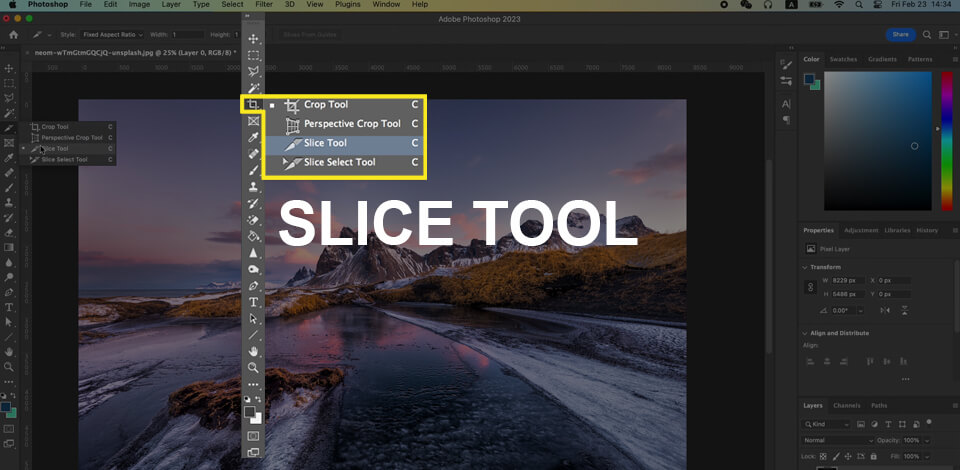Click the Color panel foreground swatch
This screenshot has width=960, height=470.
809,78
